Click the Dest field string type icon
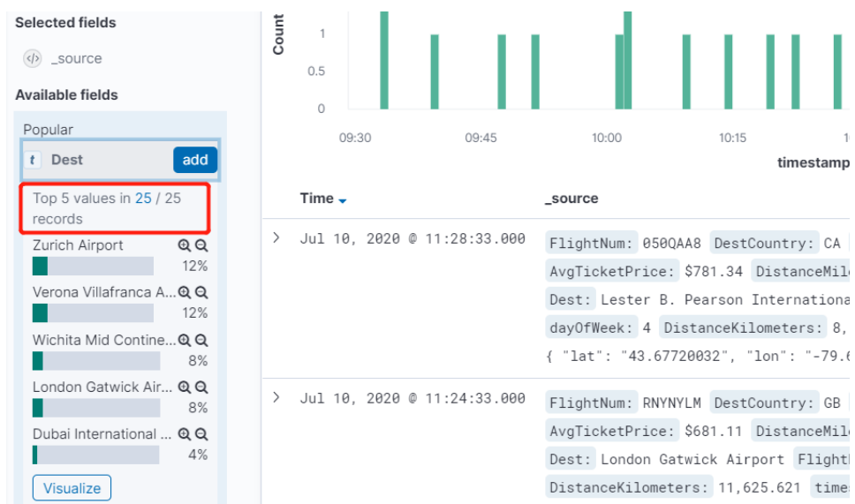 click(x=33, y=160)
